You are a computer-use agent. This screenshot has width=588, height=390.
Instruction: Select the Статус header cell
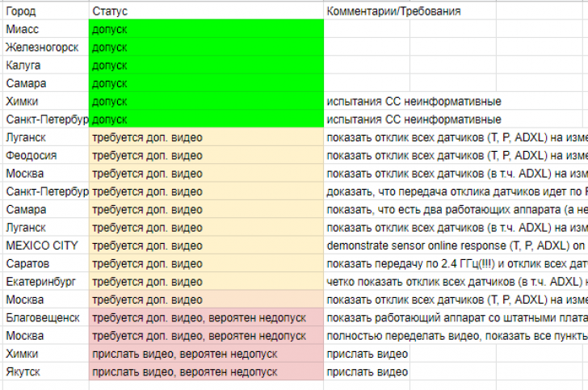[x=206, y=10]
